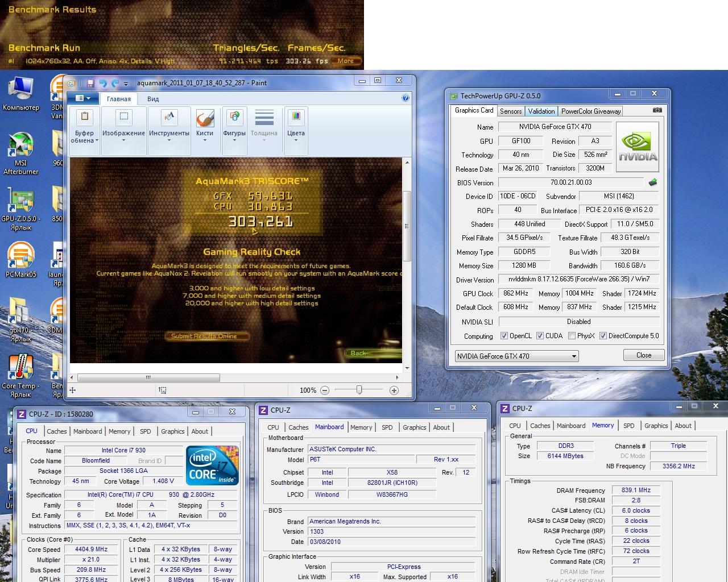Open GPU-Z PowerColor Giveaway tab
This screenshot has height=582, width=728.
coord(591,111)
